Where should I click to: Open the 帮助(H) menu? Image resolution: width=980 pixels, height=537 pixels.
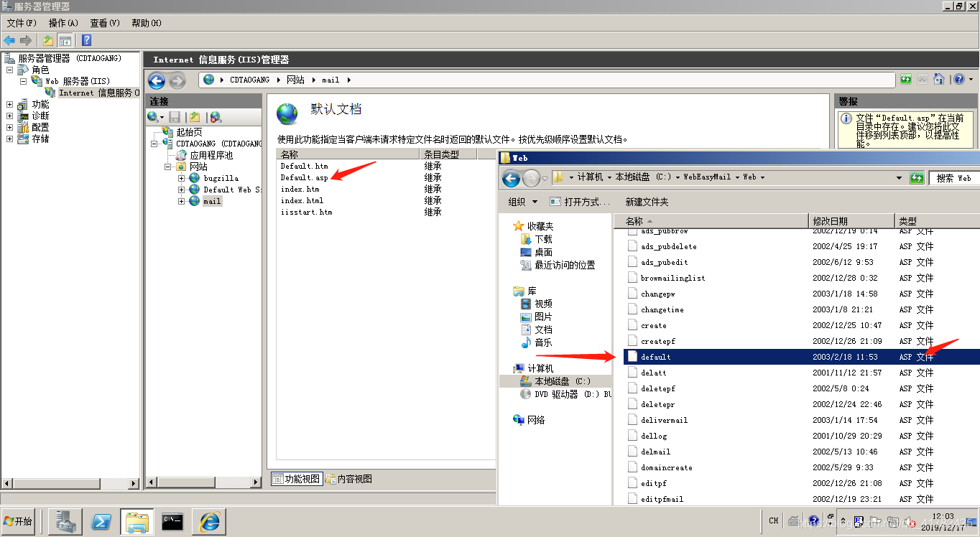point(147,23)
